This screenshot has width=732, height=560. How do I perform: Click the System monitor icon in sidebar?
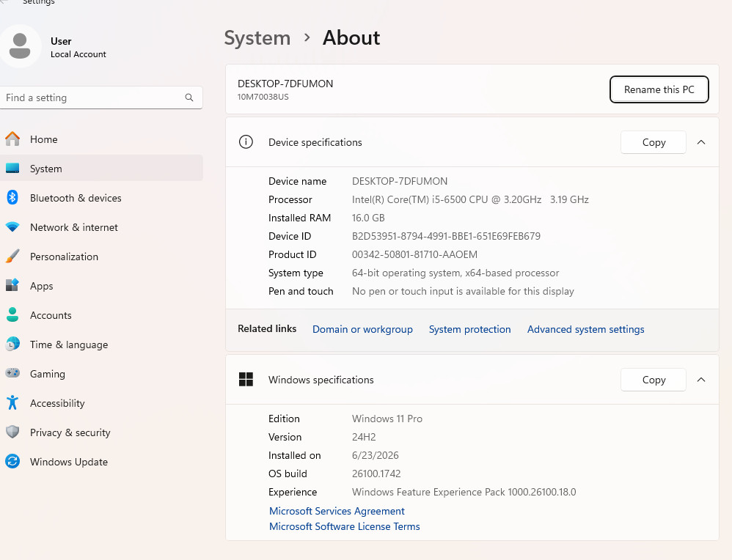click(x=12, y=169)
